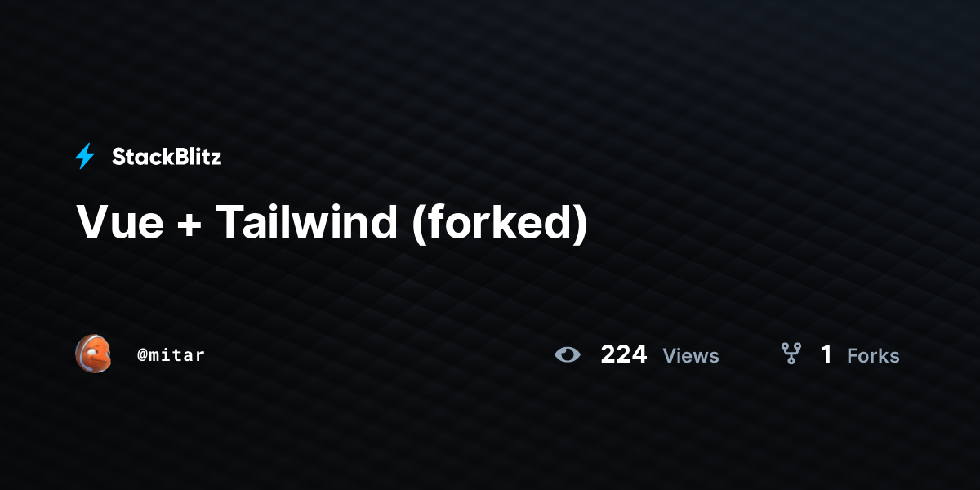
Task: Open the @mitar username link
Action: [171, 354]
